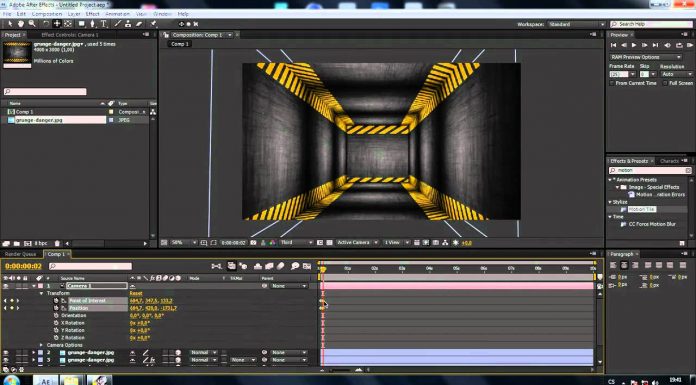Open Camera 1 parent None dropdown
Viewport: 696px width, 385px height.
coord(289,286)
